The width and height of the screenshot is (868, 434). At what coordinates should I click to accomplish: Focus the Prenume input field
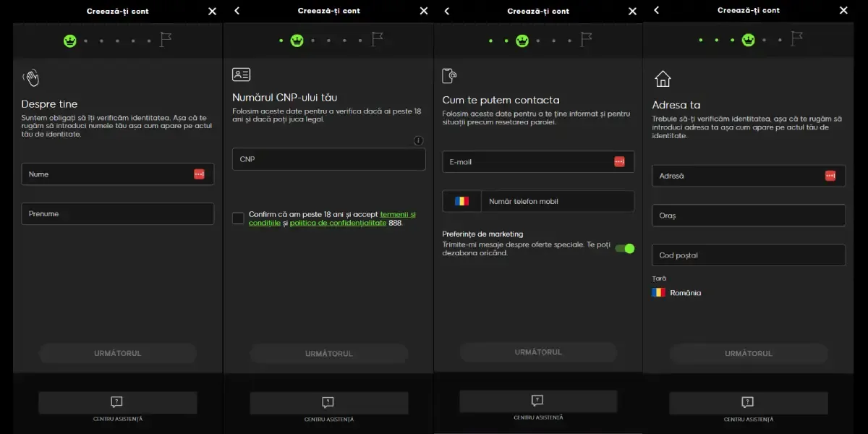pyautogui.click(x=117, y=214)
